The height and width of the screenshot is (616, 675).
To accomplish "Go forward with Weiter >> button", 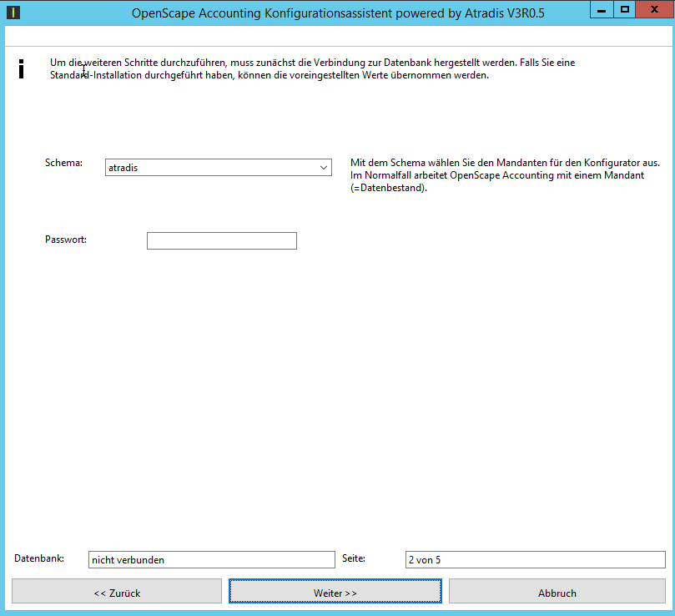I will coord(335,591).
